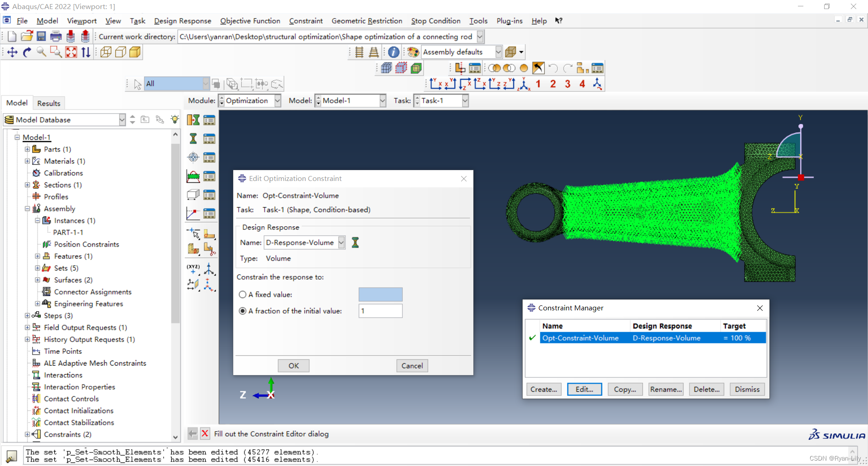
Task: Click the New Model Database icon
Action: tap(12, 37)
